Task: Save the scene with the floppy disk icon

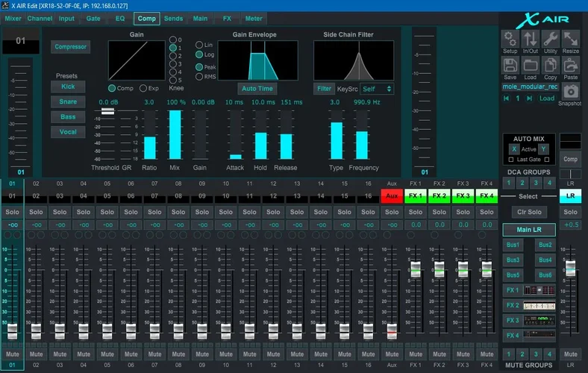Action: pyautogui.click(x=510, y=66)
